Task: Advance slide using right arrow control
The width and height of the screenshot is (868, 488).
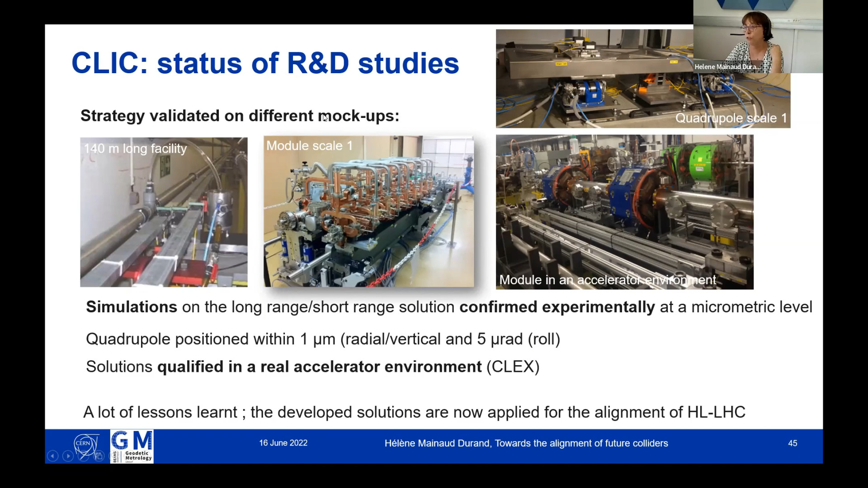Action: 68,456
